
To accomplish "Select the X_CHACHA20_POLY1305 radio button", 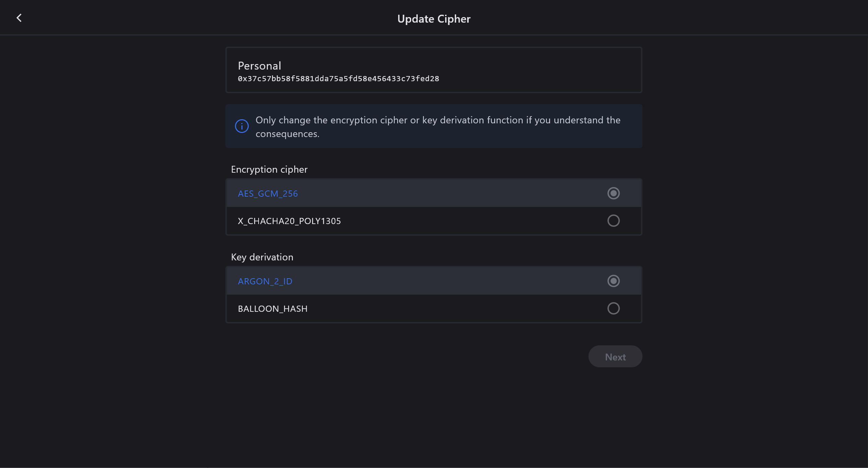I will pos(613,221).
